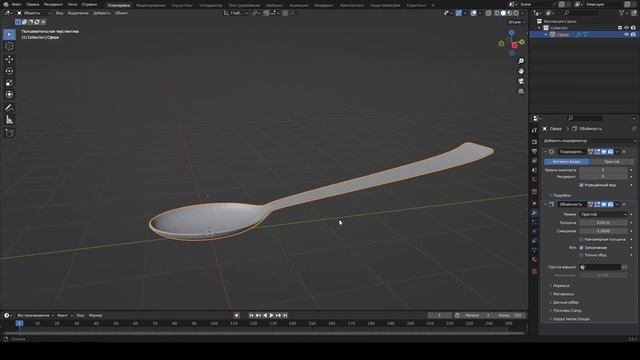Image resolution: width=640 pixels, height=360 pixels.
Task: Open the Physics properties tab
Action: (534, 232)
